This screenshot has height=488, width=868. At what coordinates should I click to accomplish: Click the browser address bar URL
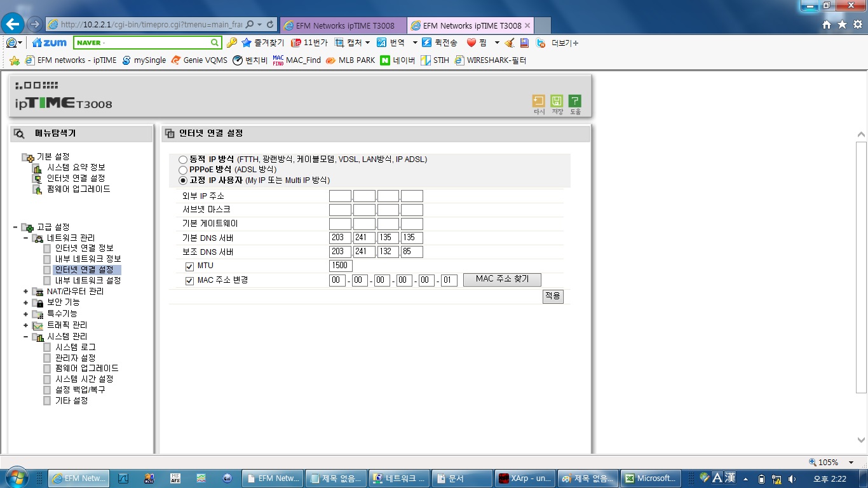coord(151,25)
